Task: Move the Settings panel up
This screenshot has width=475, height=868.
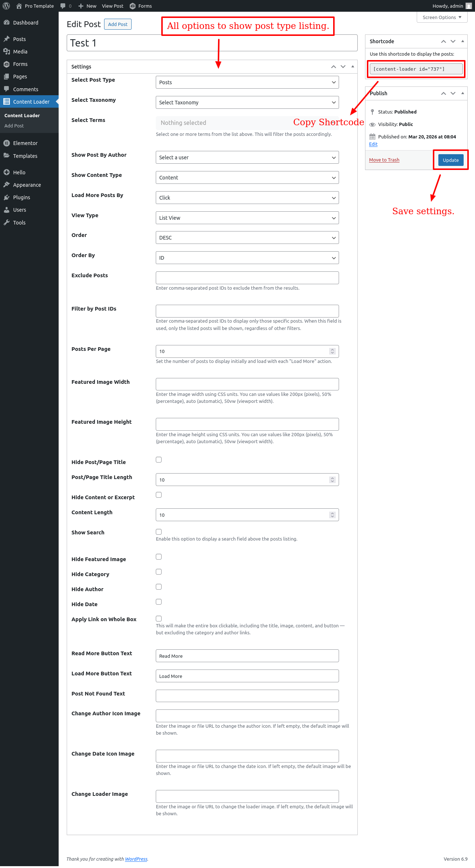Action: coord(334,67)
